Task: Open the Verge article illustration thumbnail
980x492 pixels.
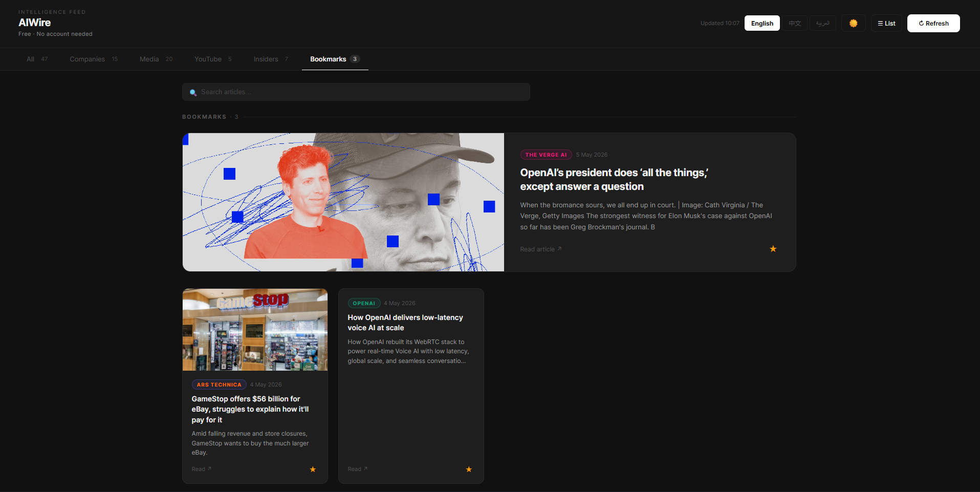Action: pyautogui.click(x=343, y=202)
